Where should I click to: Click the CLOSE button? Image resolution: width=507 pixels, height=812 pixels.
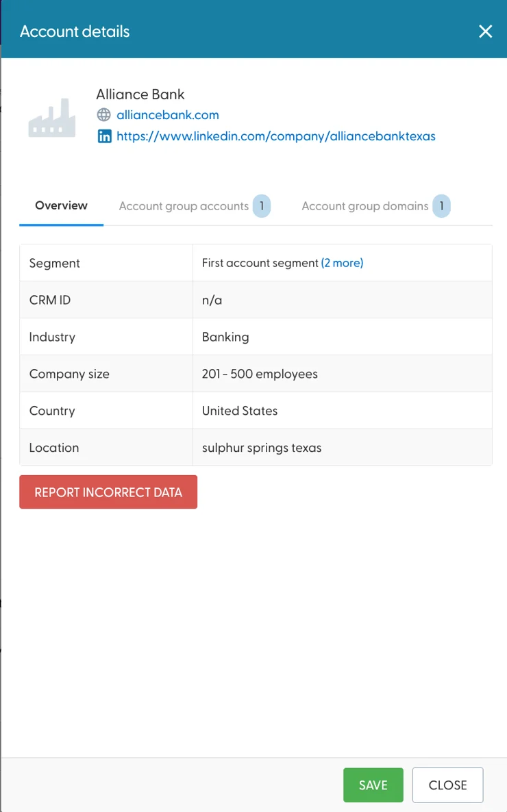tap(448, 785)
